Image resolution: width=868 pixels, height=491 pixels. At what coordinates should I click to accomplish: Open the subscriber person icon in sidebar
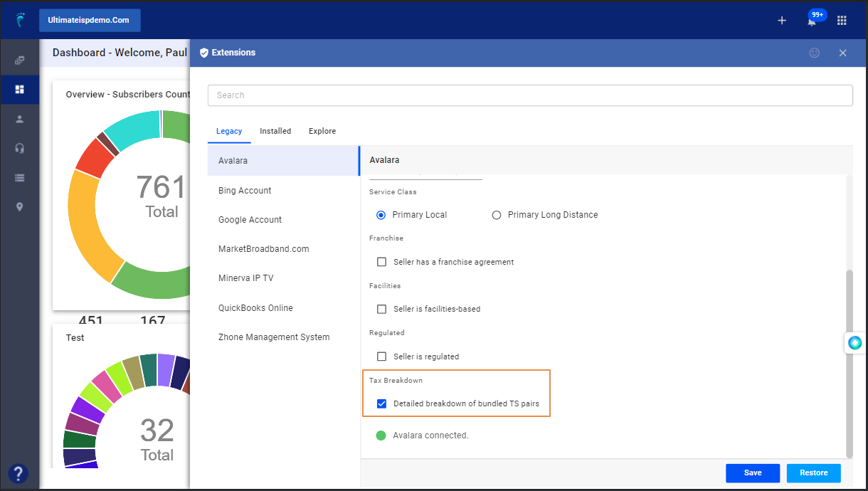click(x=20, y=119)
